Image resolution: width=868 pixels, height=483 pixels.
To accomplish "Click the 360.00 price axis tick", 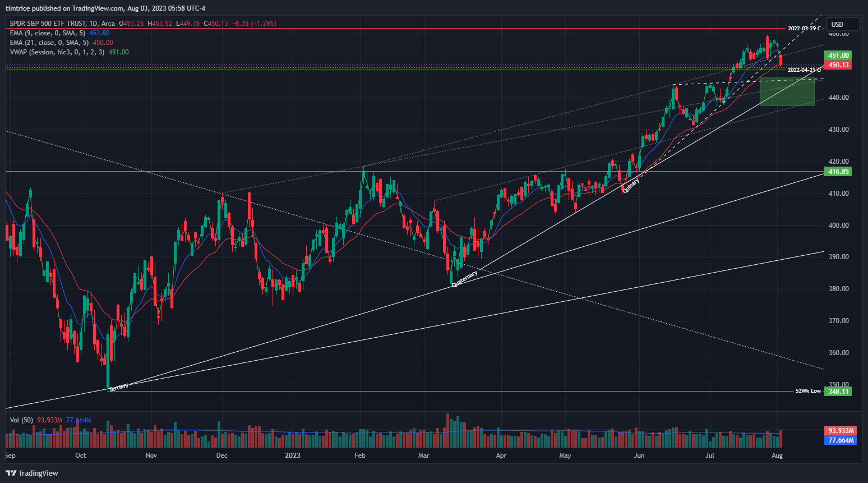I will pyautogui.click(x=839, y=353).
